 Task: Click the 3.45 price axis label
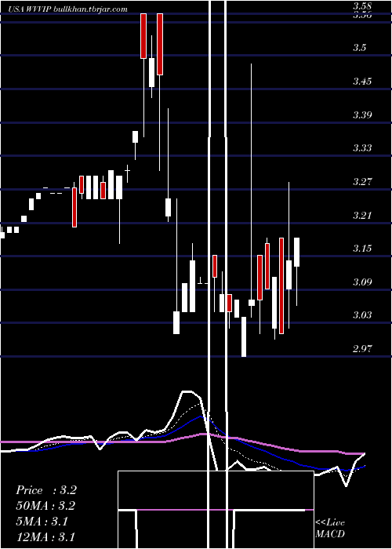tap(362, 82)
